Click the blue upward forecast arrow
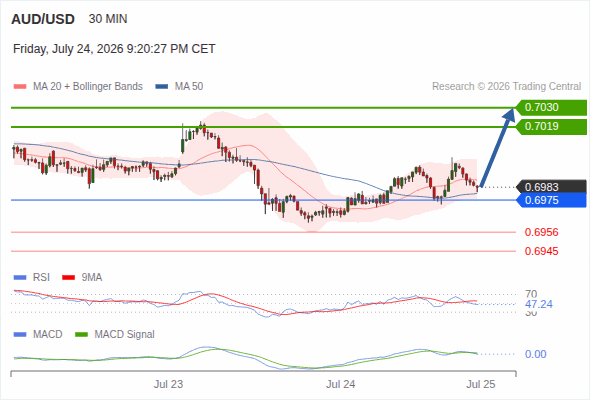 496,148
